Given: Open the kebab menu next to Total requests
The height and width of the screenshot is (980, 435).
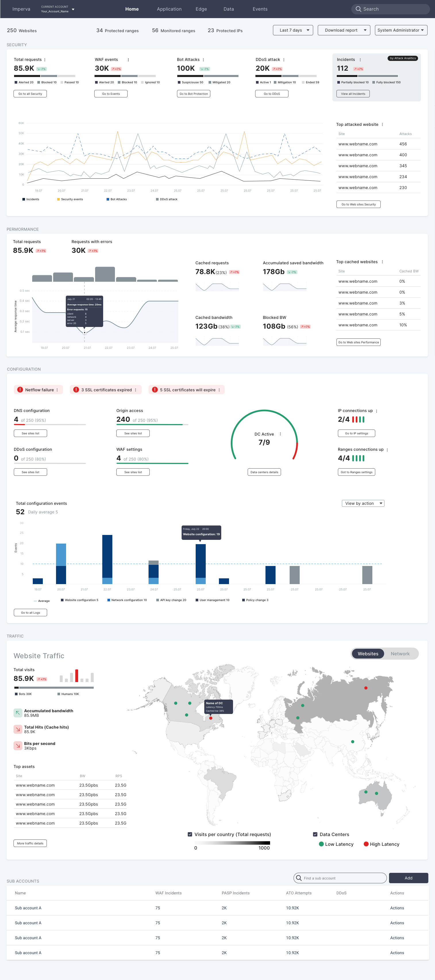Looking at the screenshot, I should (x=45, y=60).
